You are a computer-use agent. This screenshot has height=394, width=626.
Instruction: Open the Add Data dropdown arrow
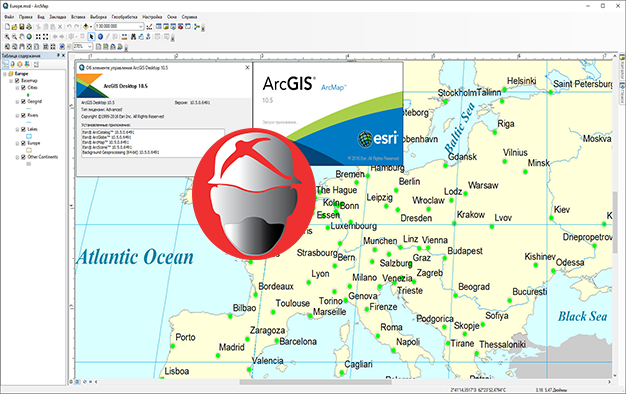click(91, 27)
